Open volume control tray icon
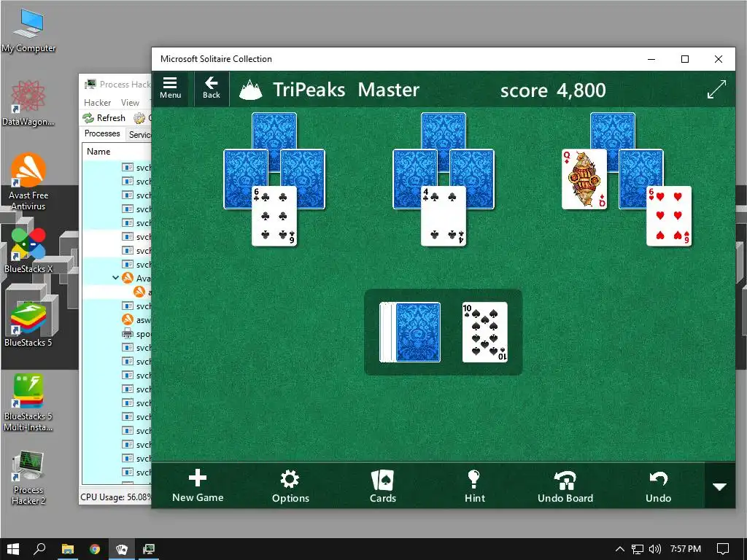Screen dimensions: 747x560 [x=655, y=549]
